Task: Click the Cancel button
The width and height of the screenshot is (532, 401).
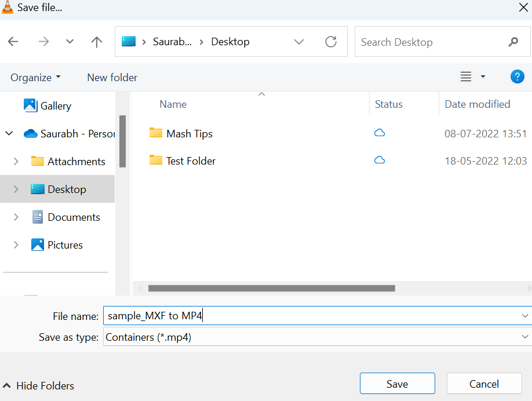Action: tap(484, 384)
